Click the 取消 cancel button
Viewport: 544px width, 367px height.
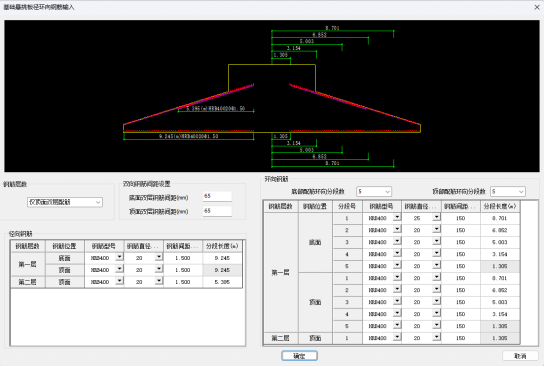tap(520, 356)
